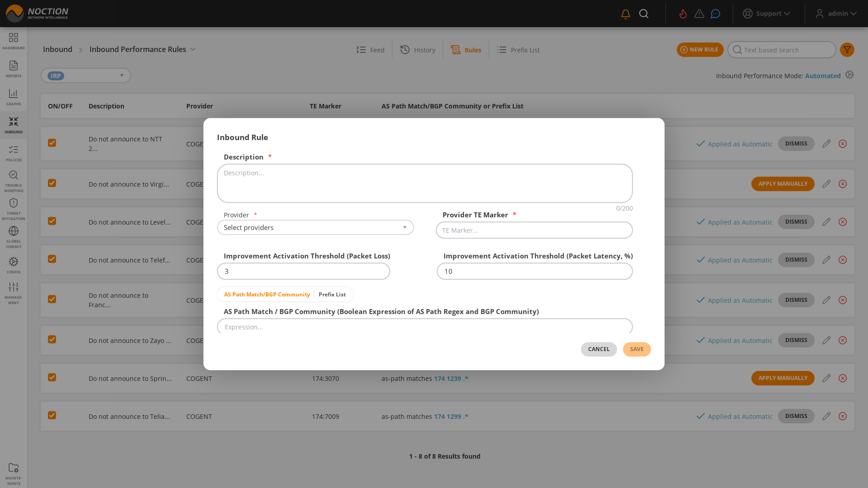Viewport: 868px width, 488px height.
Task: Click the Description text area
Action: tap(425, 183)
